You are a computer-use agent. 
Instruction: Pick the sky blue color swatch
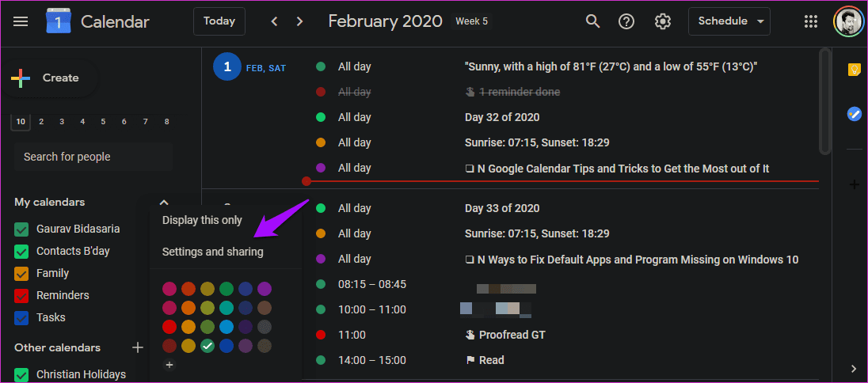coord(227,327)
